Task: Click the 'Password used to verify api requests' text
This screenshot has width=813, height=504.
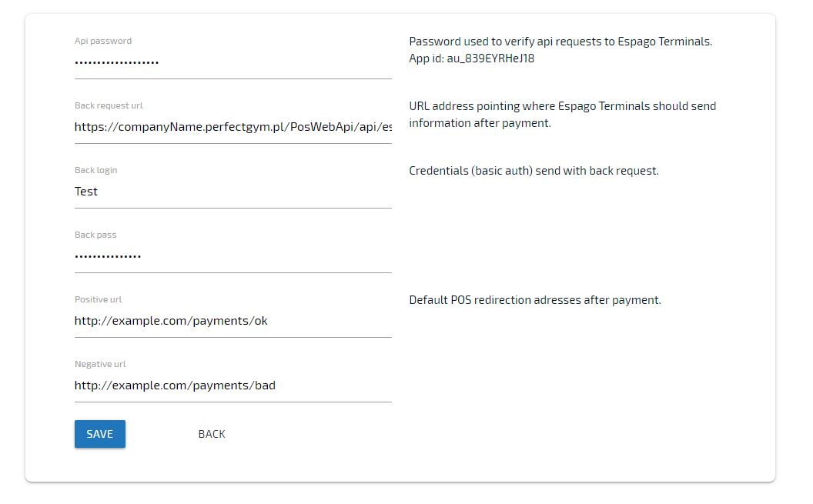Action: 560,42
